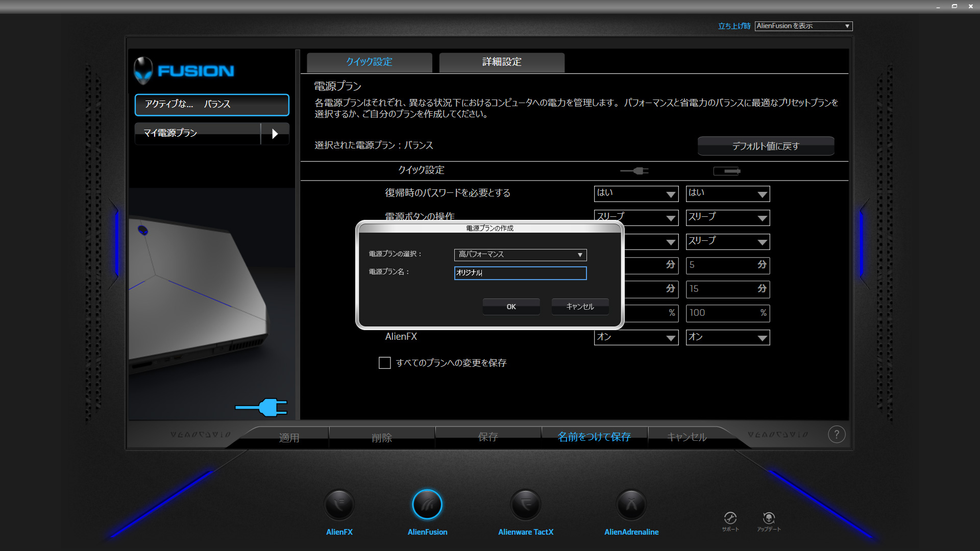Select the active バランス plan item
This screenshot has height=551, width=980.
pos(212,105)
